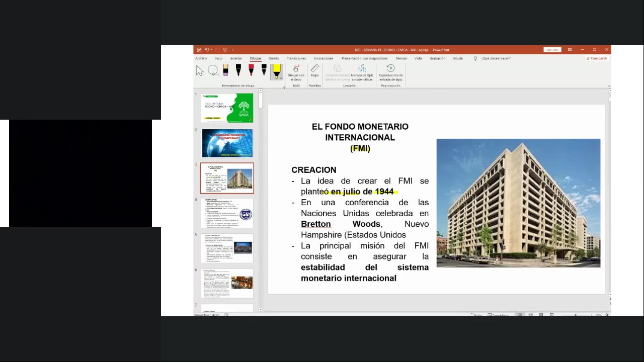Click the FMI building photo on the slide
The image size is (644, 362).
coord(518,203)
